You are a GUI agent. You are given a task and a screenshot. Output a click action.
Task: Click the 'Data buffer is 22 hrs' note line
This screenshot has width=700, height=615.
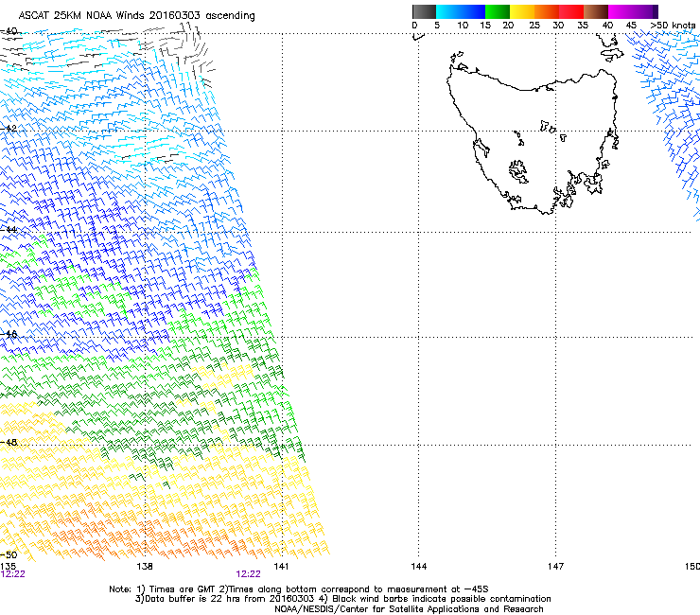343,599
